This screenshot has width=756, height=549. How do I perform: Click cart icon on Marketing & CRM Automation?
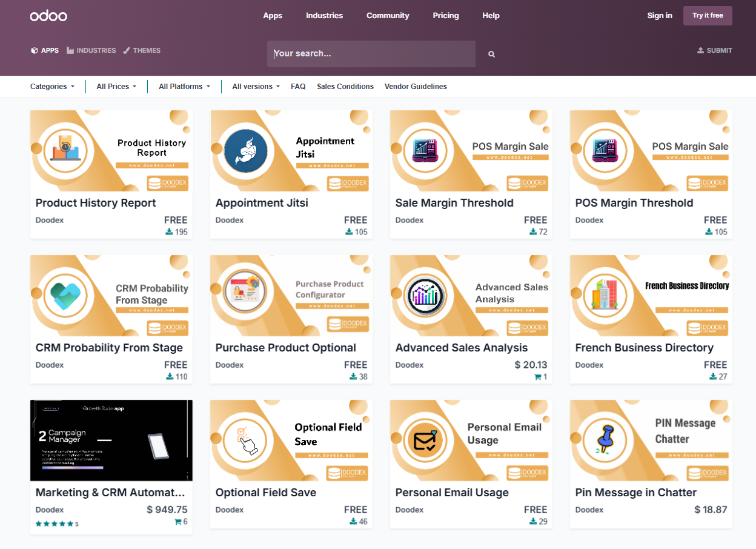click(177, 522)
